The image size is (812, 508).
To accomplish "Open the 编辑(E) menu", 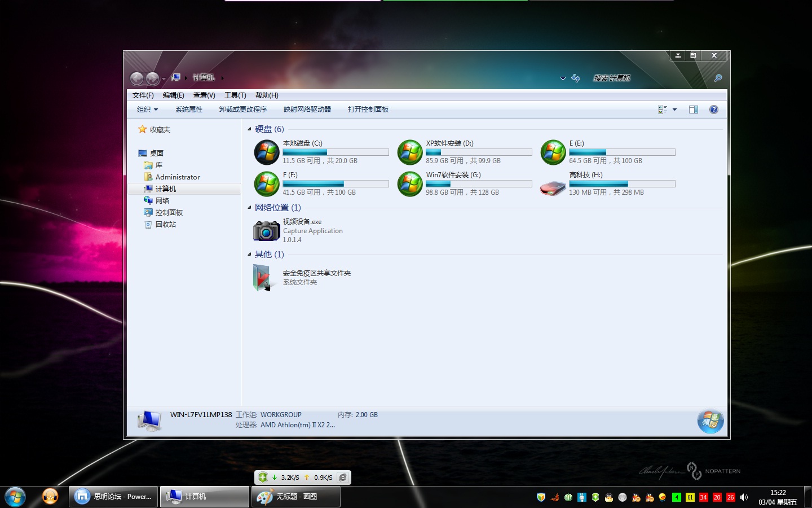I will [x=173, y=95].
